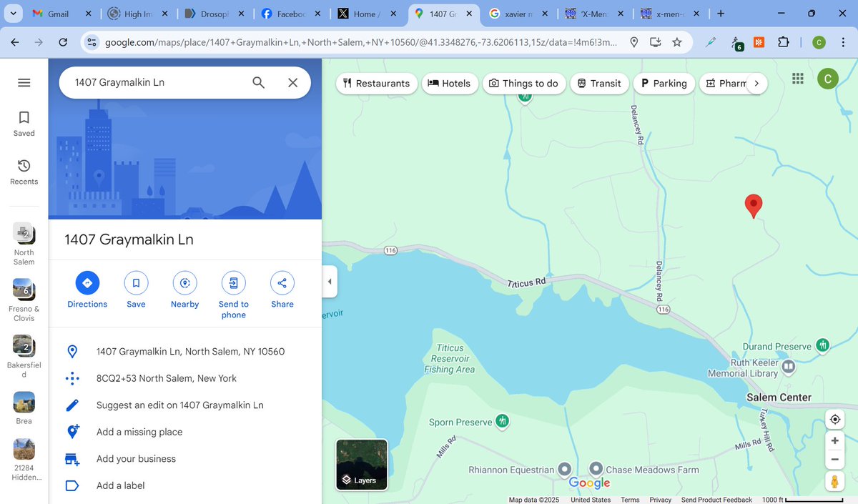Open a new browser tab

coord(721,14)
